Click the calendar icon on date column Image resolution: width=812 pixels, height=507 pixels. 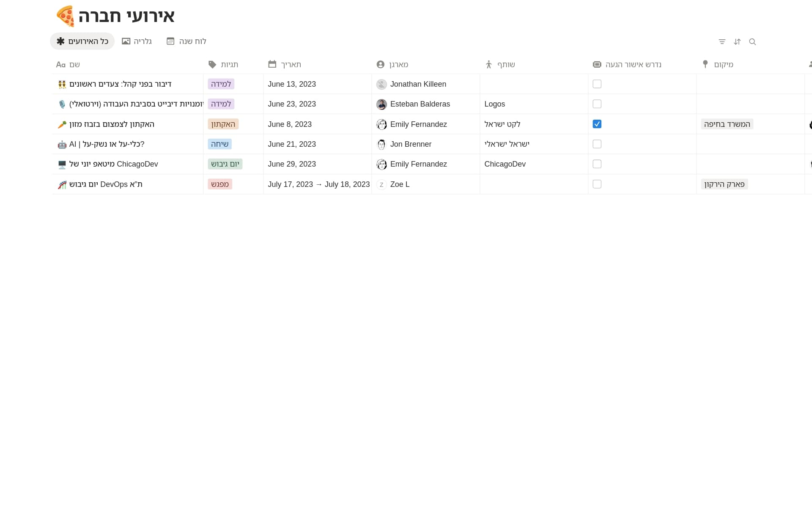tap(272, 64)
